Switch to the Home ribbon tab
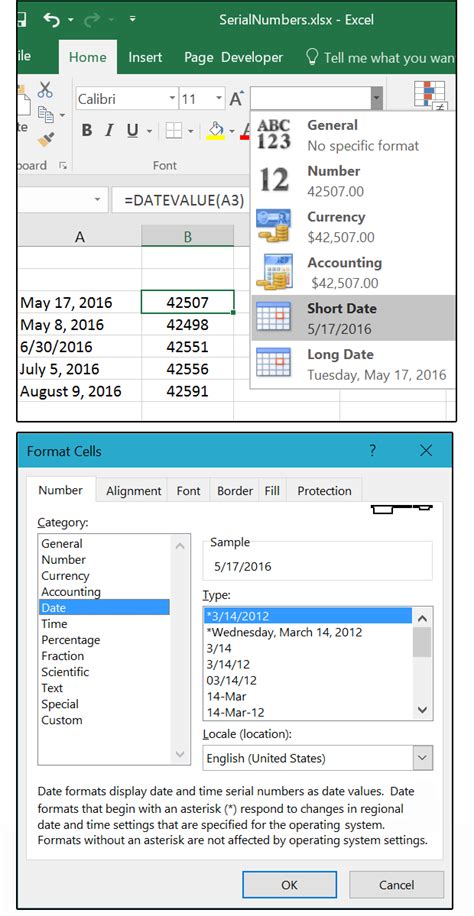This screenshot has width=474, height=916. click(x=88, y=57)
